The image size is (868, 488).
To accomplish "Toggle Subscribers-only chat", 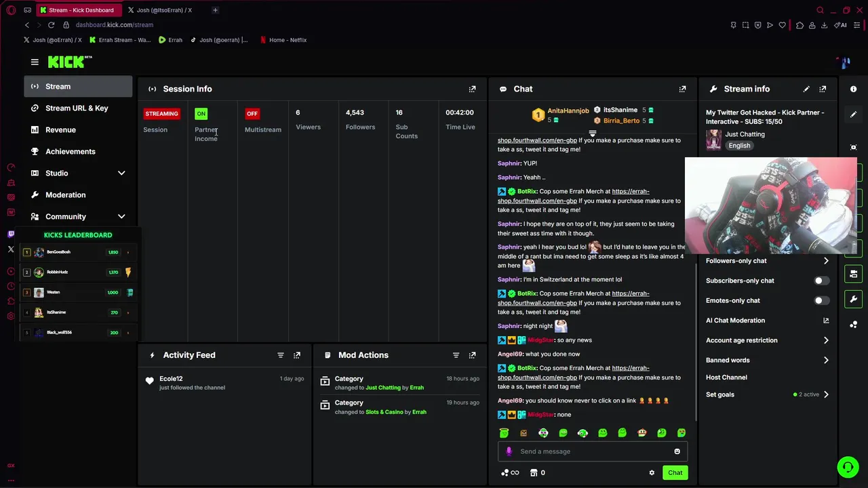I will pyautogui.click(x=821, y=281).
